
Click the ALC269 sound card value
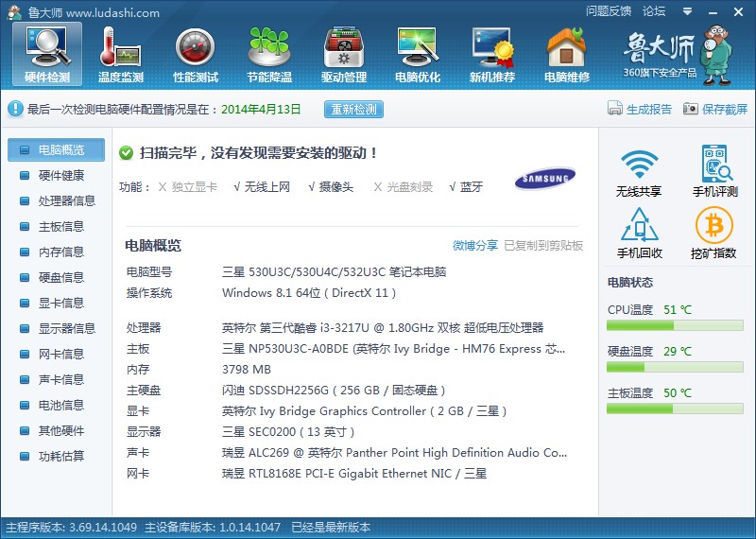click(394, 453)
